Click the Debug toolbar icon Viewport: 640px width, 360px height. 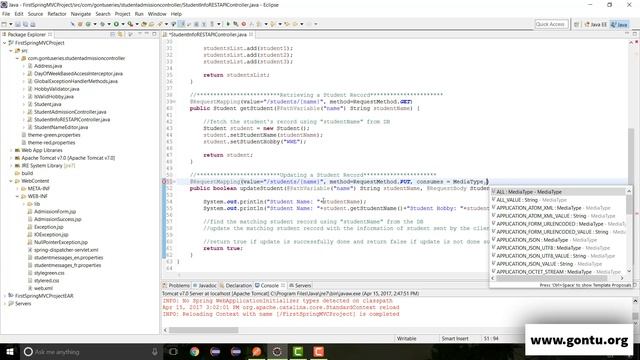pos(102,24)
